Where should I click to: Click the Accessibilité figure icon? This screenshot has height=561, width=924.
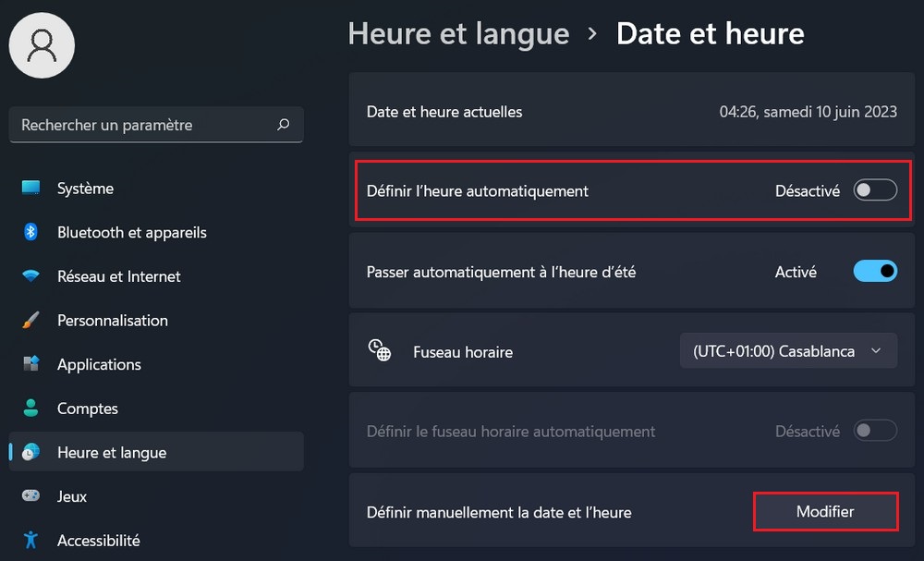click(x=31, y=540)
